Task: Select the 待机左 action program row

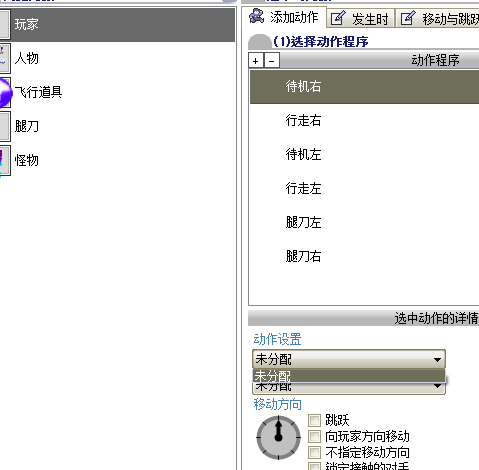Action: click(x=364, y=154)
